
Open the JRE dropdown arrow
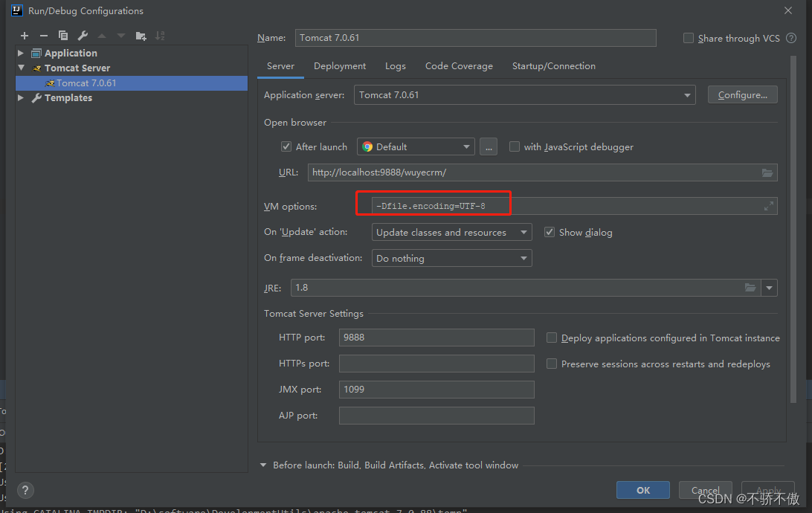[769, 288]
